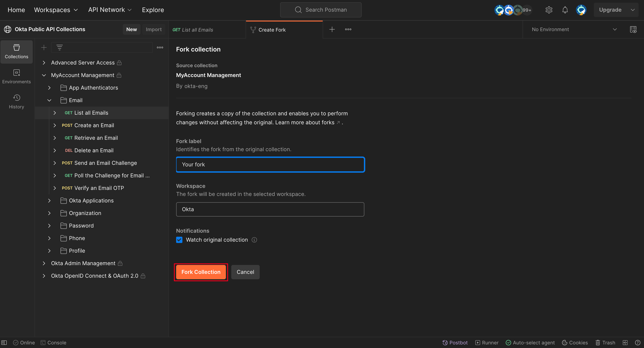
Task: Expand the Password folder
Action: (50, 226)
